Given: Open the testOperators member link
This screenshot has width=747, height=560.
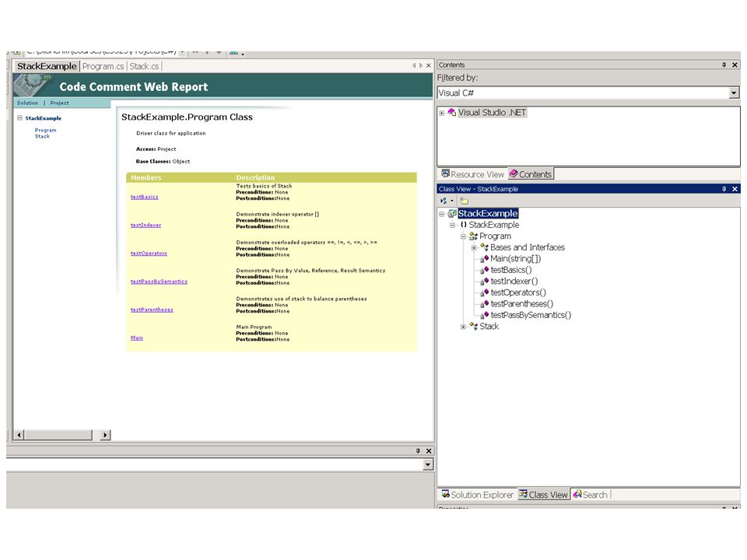Looking at the screenshot, I should coord(149,253).
